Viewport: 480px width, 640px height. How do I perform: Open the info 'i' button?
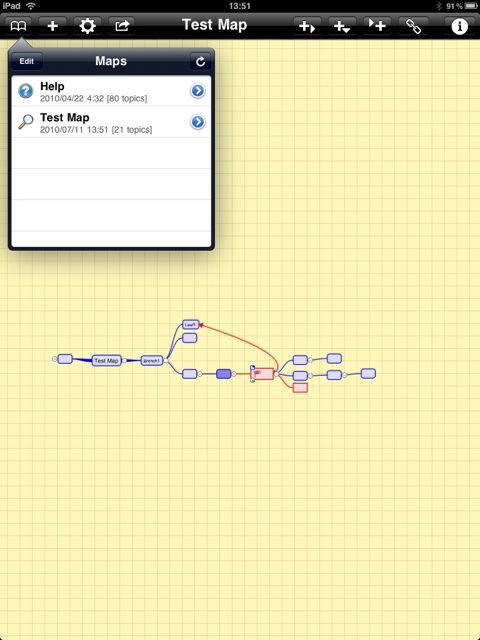(459, 27)
